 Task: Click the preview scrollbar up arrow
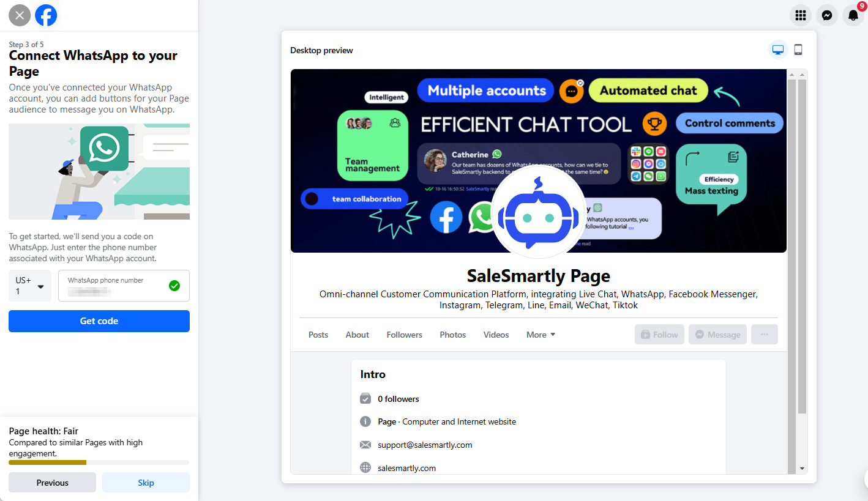(802, 75)
